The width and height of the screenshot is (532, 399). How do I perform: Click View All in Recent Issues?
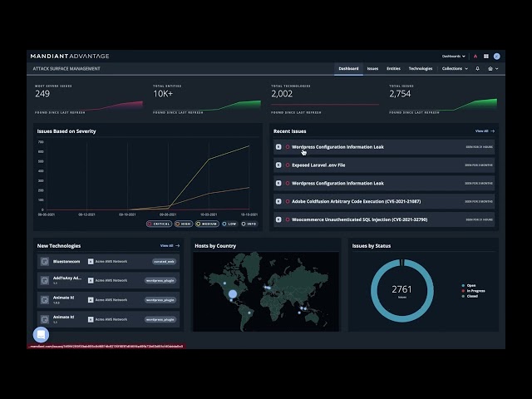pyautogui.click(x=481, y=131)
